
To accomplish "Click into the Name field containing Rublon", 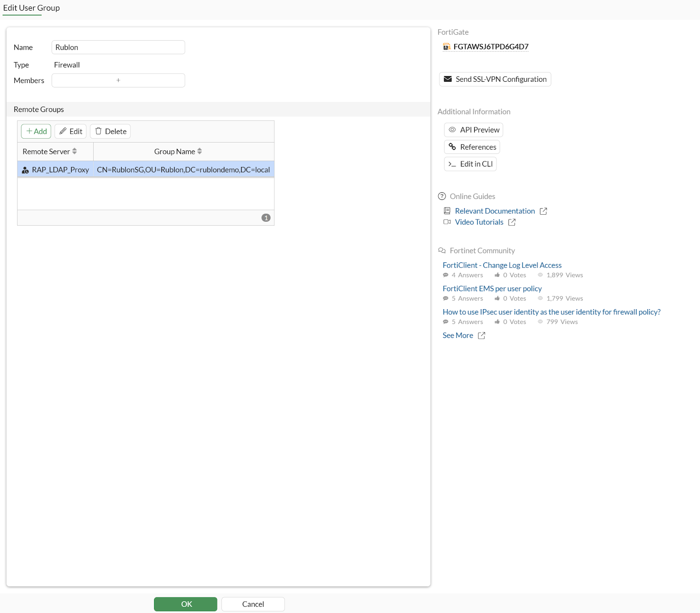I will [118, 47].
